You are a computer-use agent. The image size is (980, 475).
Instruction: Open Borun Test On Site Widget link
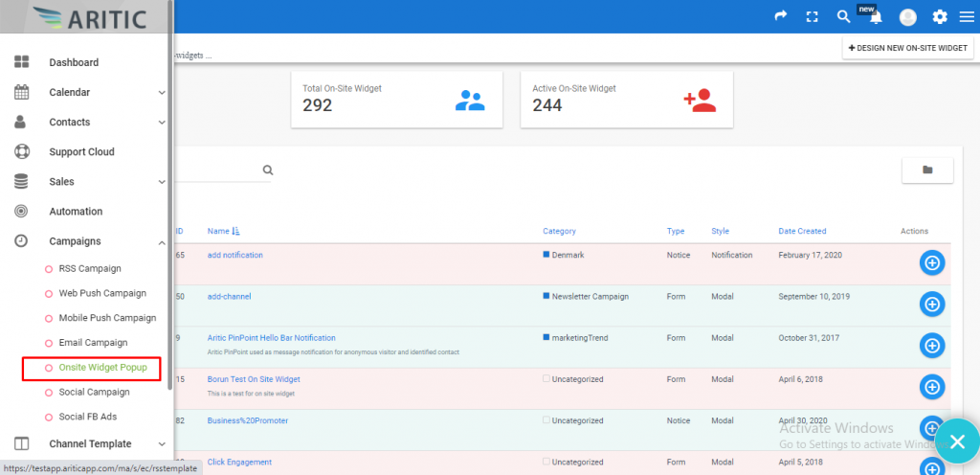[254, 379]
